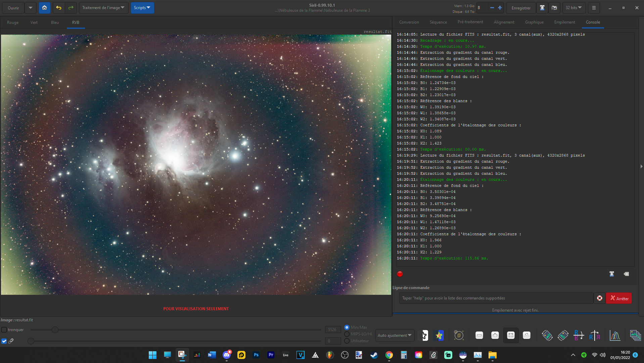Clear the console log with the erase icon

626,274
